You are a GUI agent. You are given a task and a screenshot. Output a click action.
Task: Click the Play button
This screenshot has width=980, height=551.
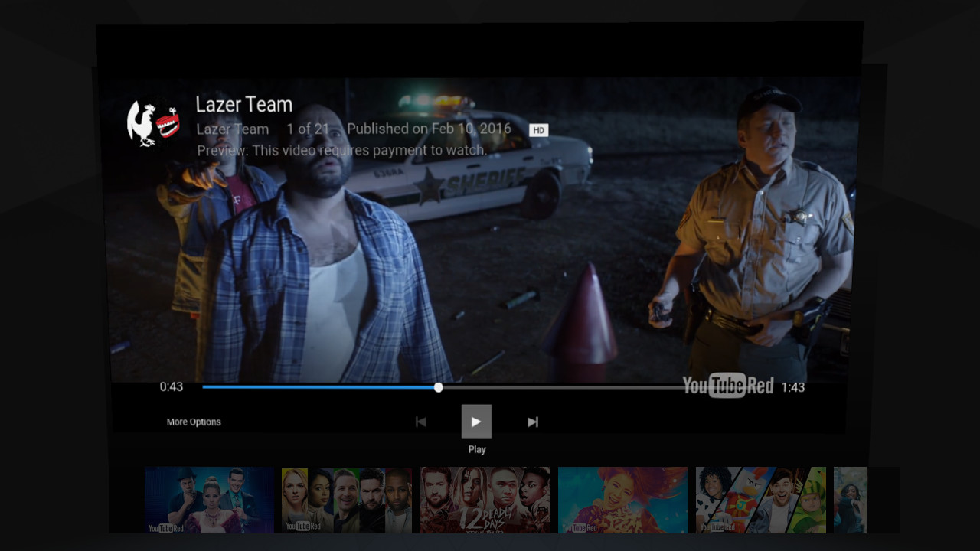tap(476, 422)
